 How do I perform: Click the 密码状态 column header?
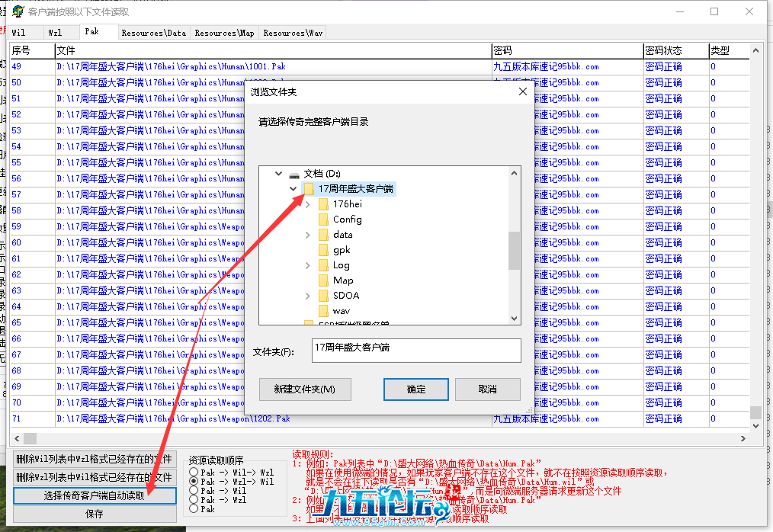[676, 51]
